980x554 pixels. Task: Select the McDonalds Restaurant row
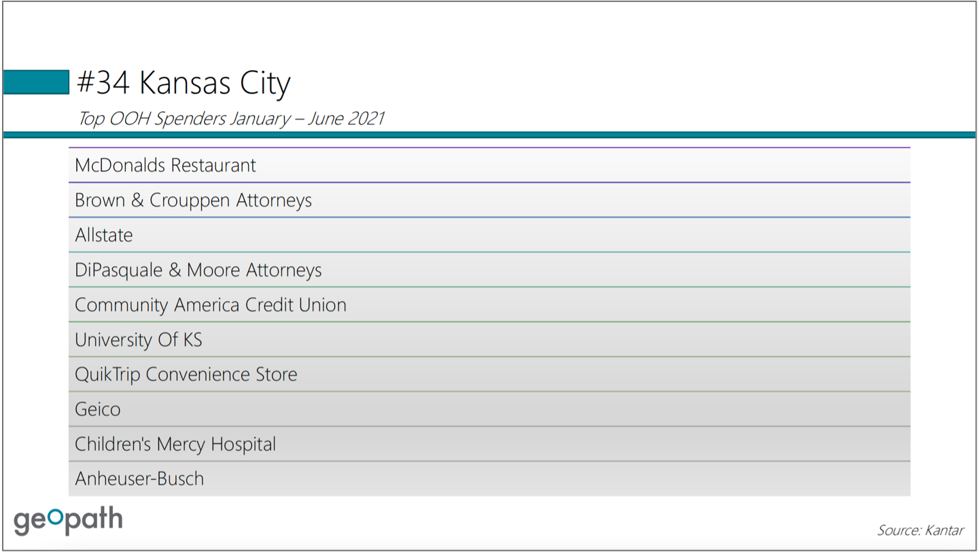(489, 165)
